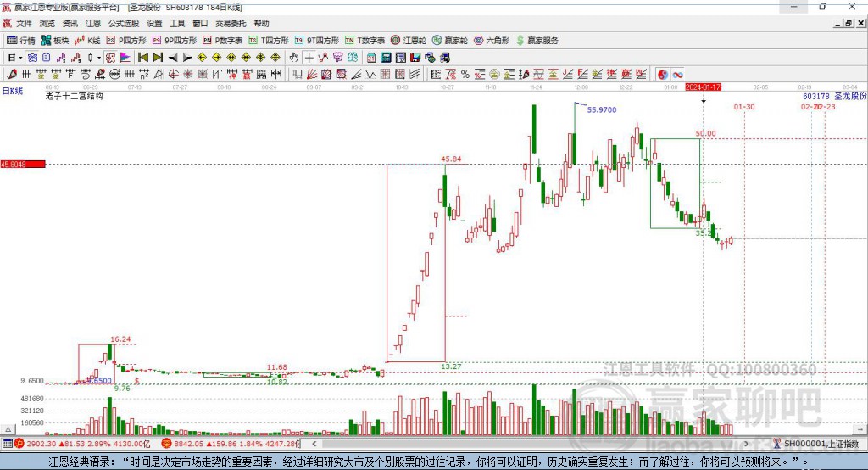Image resolution: width=868 pixels, height=470 pixels.
Task: Click stock code 603178 圣龙股份
Action: 834,96
